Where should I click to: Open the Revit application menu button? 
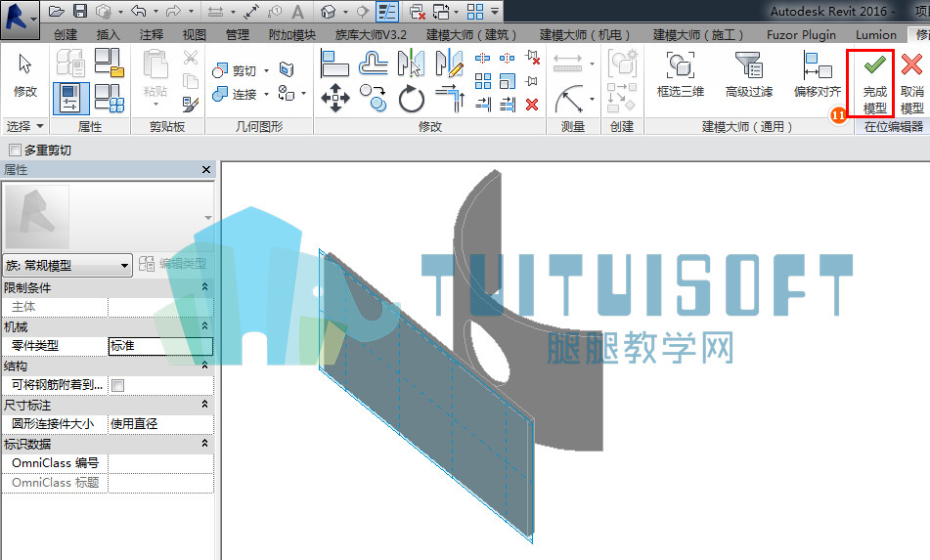20,19
